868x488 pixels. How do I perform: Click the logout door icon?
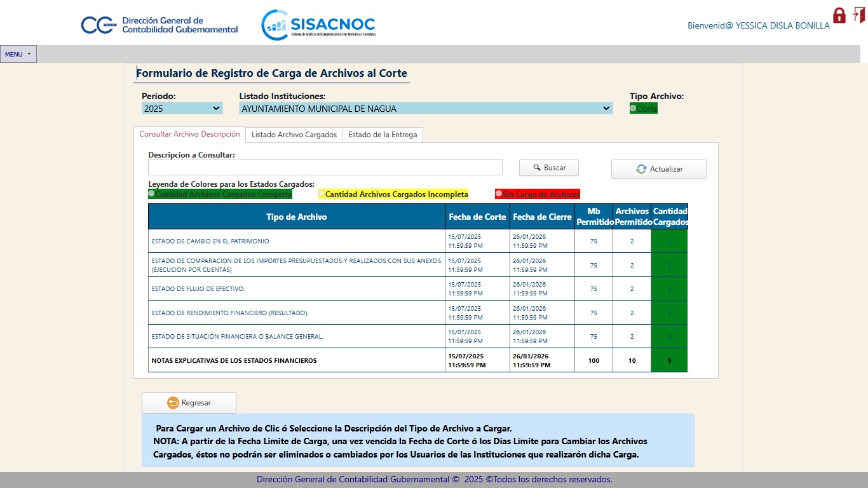tap(859, 15)
